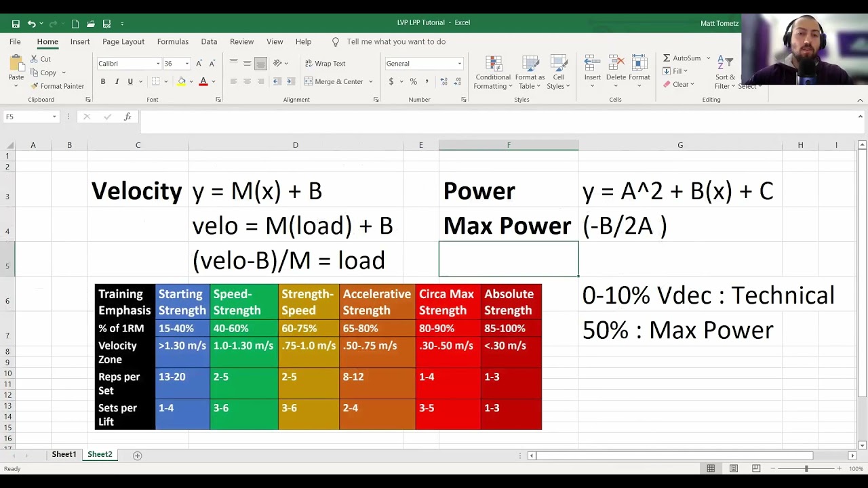Open Conditional Formatting menu

click(493, 73)
